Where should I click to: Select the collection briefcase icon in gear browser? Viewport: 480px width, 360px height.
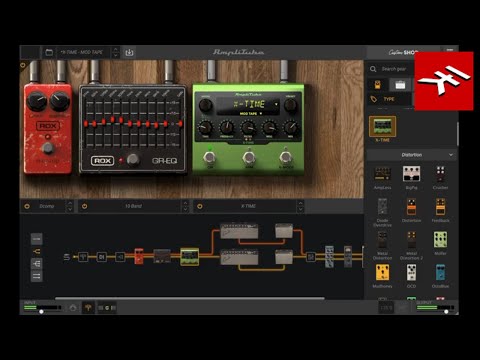(x=400, y=85)
